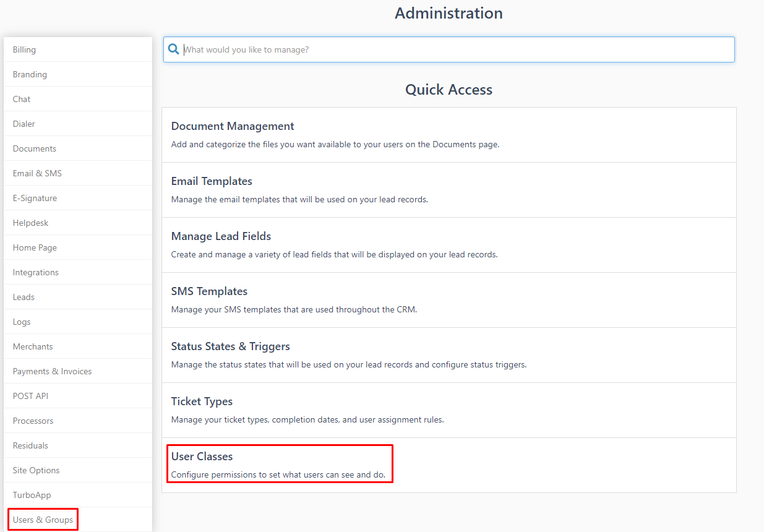Select TurboApp sidebar item
Screen dimensions: 764x532
(78, 495)
